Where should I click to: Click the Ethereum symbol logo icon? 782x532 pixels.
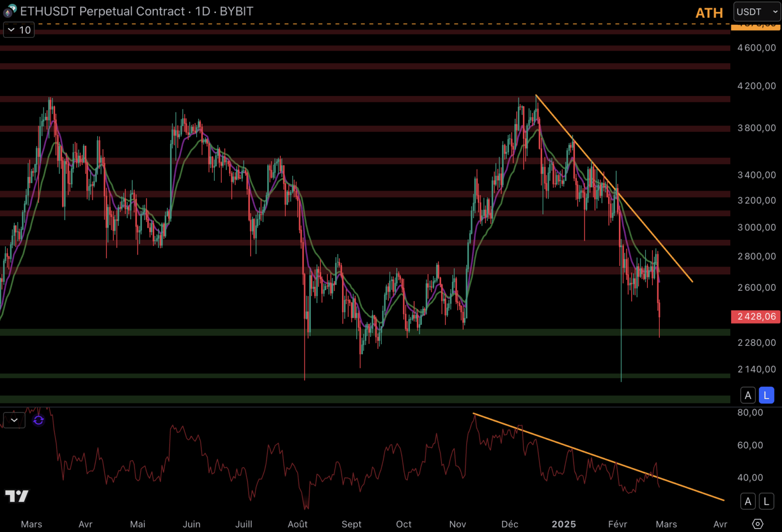click(10, 11)
